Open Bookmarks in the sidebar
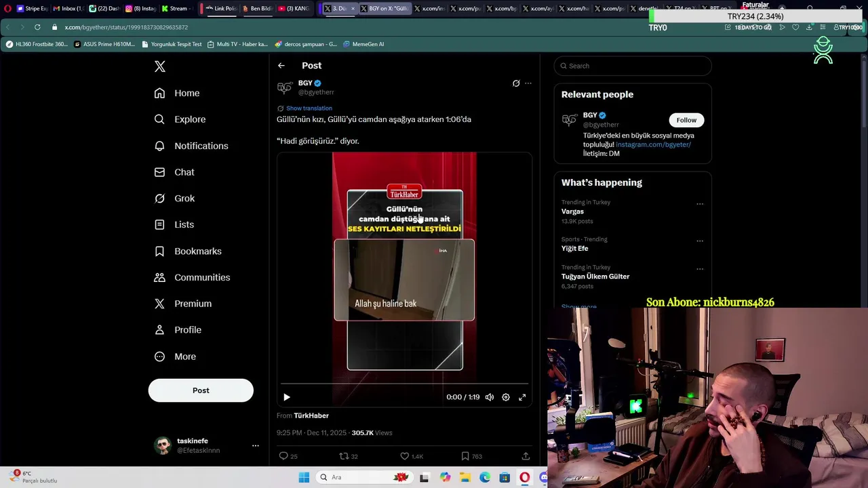This screenshot has height=488, width=868. [188, 251]
